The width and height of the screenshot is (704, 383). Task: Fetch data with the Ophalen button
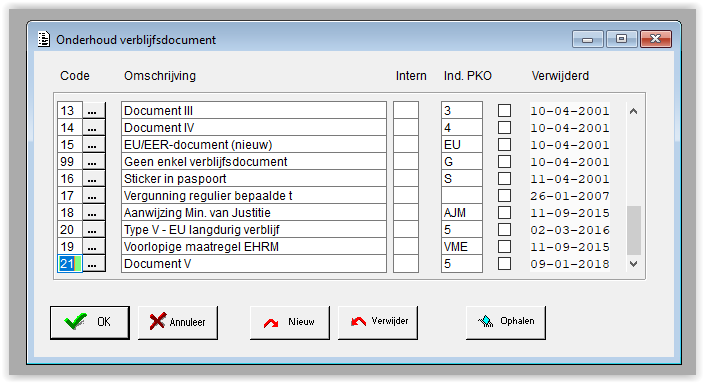tap(506, 322)
